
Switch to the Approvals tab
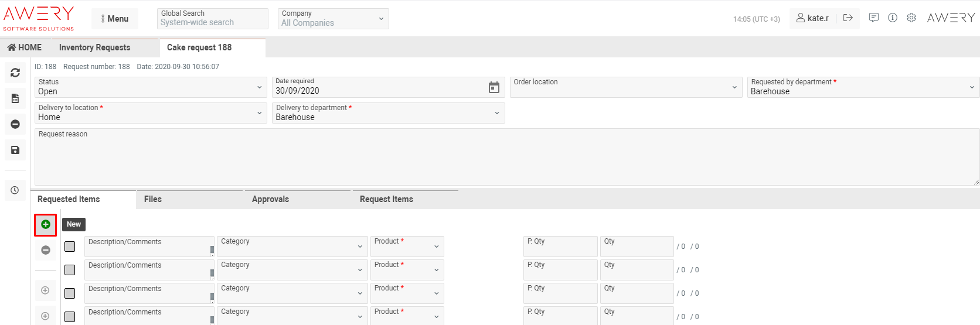point(270,199)
